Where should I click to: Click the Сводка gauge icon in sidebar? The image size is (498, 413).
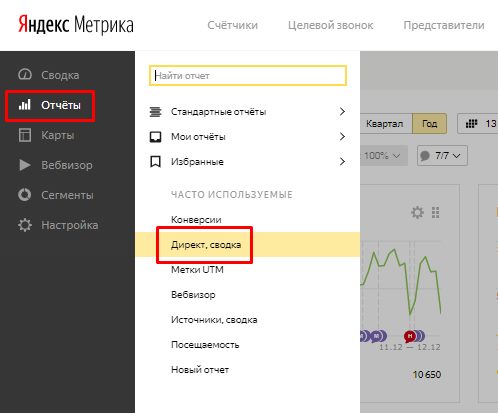[25, 75]
